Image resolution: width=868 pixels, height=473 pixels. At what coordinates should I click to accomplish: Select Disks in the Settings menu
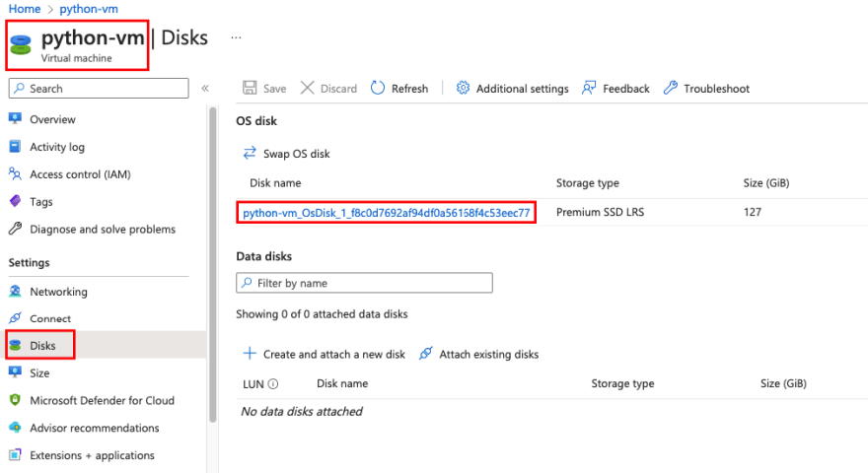point(42,346)
